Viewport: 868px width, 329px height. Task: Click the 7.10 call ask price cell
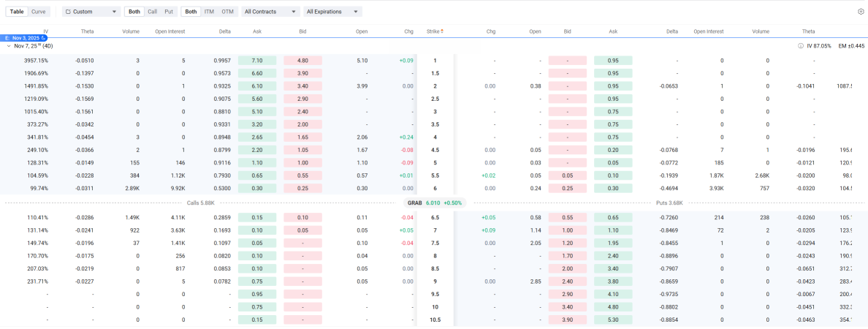click(x=256, y=61)
